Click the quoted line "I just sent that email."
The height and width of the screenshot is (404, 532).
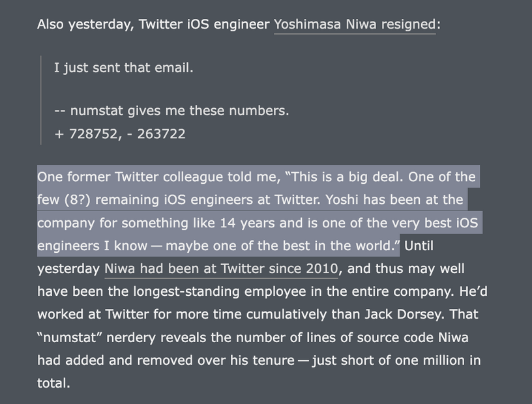pos(123,68)
